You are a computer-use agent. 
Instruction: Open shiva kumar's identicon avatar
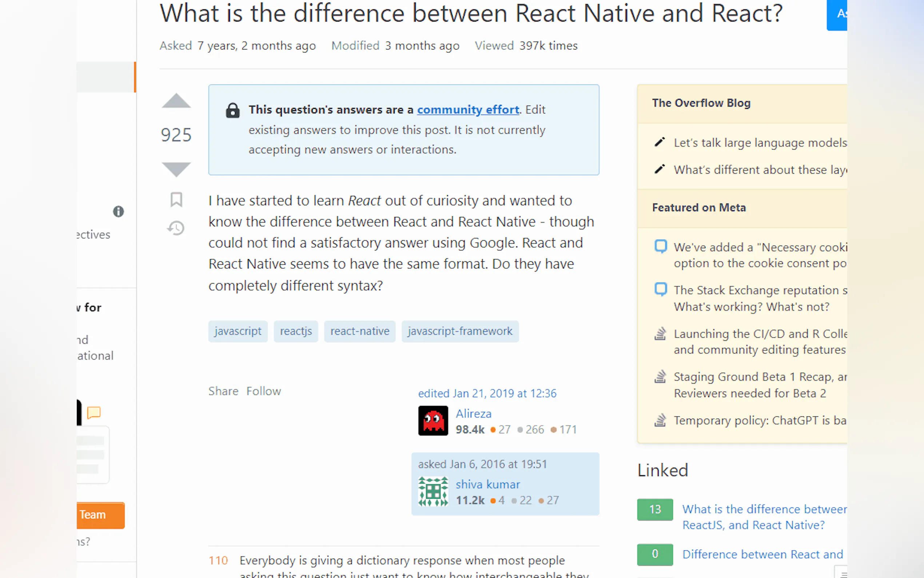[433, 492]
